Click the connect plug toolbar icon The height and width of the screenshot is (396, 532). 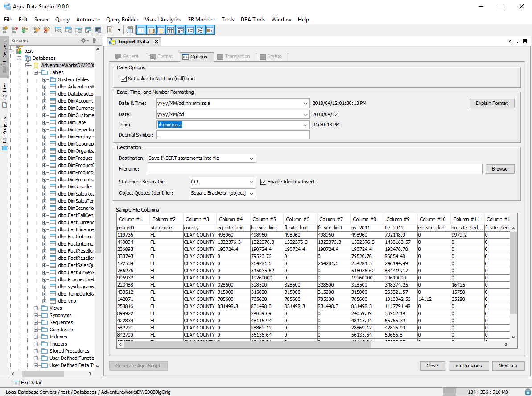click(37, 30)
